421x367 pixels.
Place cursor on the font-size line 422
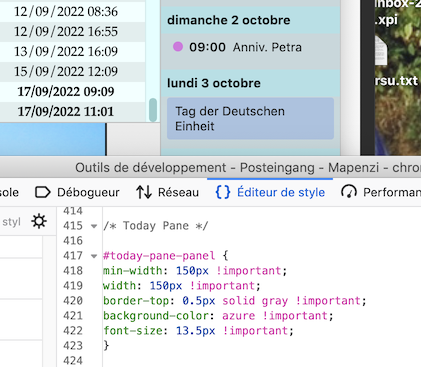(198, 331)
